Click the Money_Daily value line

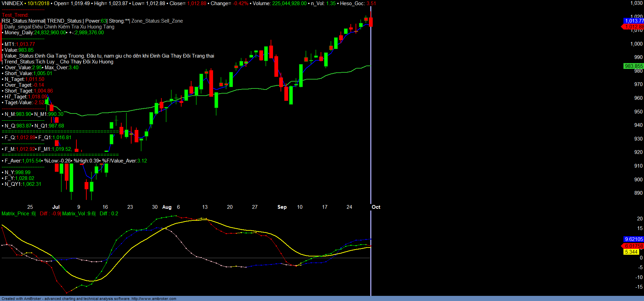pyautogui.click(x=54, y=33)
